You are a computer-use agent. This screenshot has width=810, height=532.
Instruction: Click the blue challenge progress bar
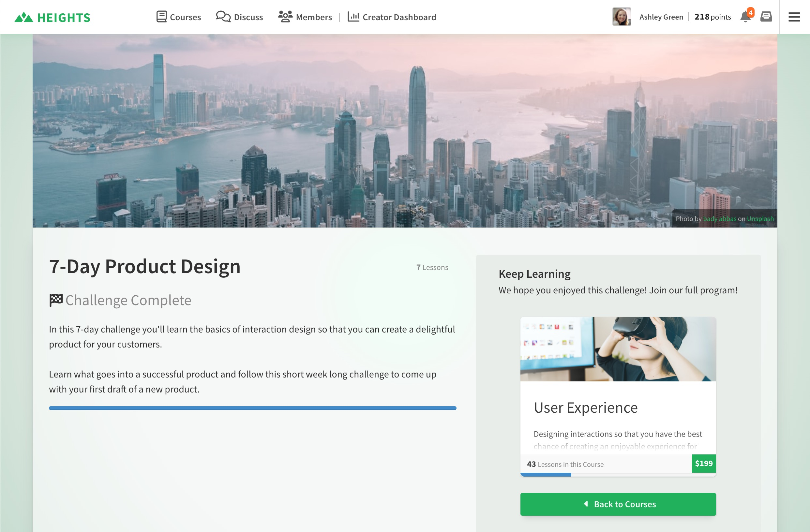coord(252,408)
